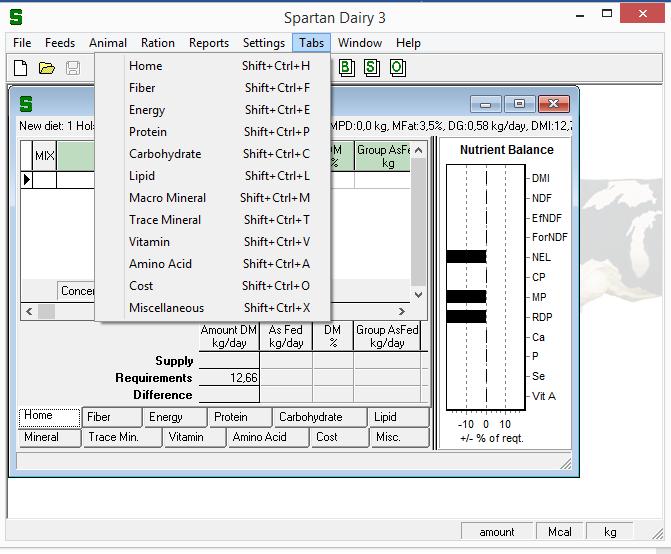
Task: Click the green B toolbar icon
Action: coord(347,68)
